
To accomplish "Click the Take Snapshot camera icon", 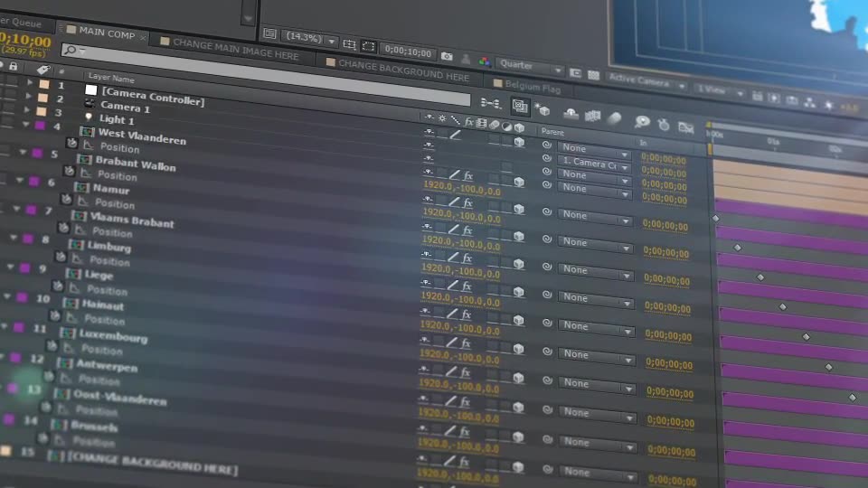I will [x=447, y=56].
